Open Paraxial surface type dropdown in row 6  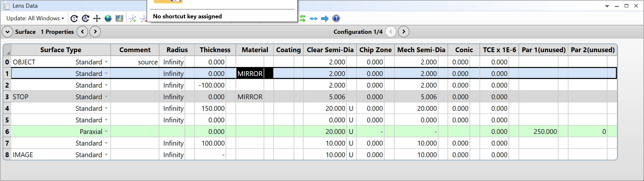[106, 131]
